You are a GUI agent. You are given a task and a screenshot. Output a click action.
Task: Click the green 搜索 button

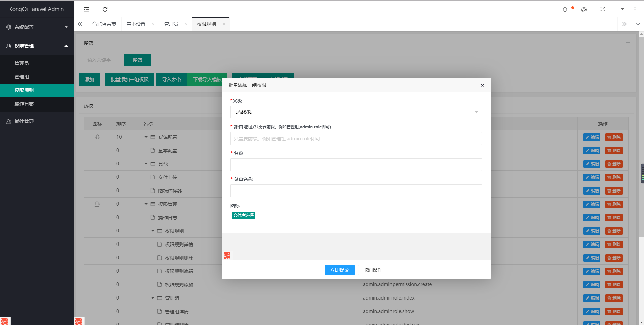click(x=137, y=60)
